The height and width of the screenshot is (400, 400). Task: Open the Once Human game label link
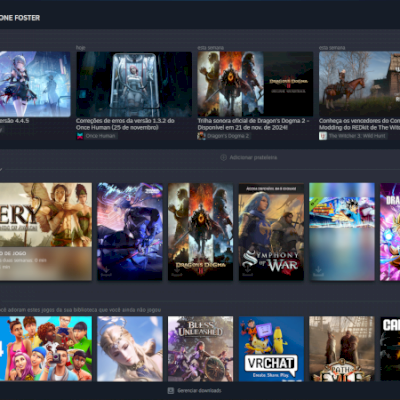click(100, 136)
